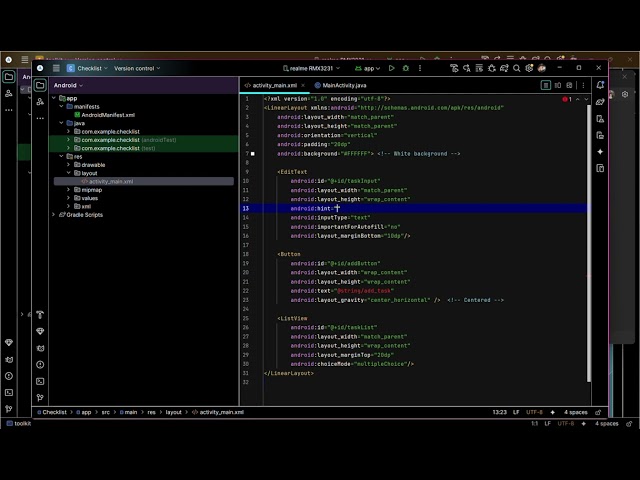Click the error count indicator
The height and width of the screenshot is (480, 640).
tap(567, 99)
